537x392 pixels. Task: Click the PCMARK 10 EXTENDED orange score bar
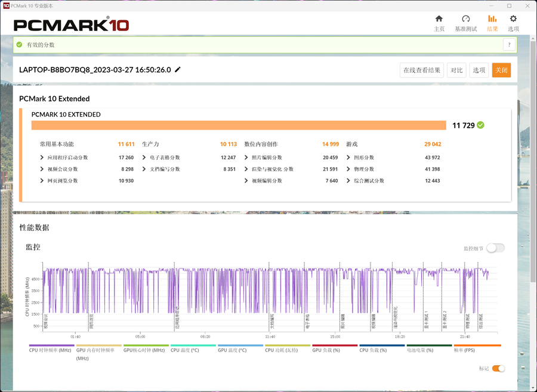(x=239, y=125)
